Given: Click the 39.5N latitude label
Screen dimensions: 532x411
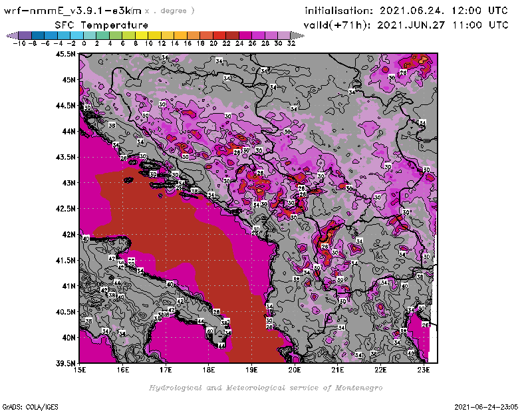Looking at the screenshot, I should pyautogui.click(x=65, y=363).
